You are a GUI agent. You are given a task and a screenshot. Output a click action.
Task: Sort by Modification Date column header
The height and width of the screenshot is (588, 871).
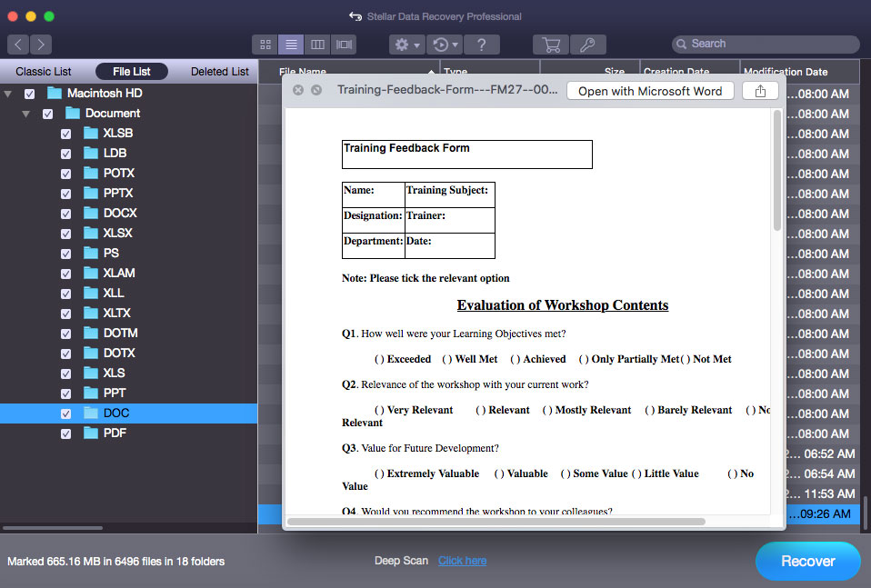tap(800, 72)
